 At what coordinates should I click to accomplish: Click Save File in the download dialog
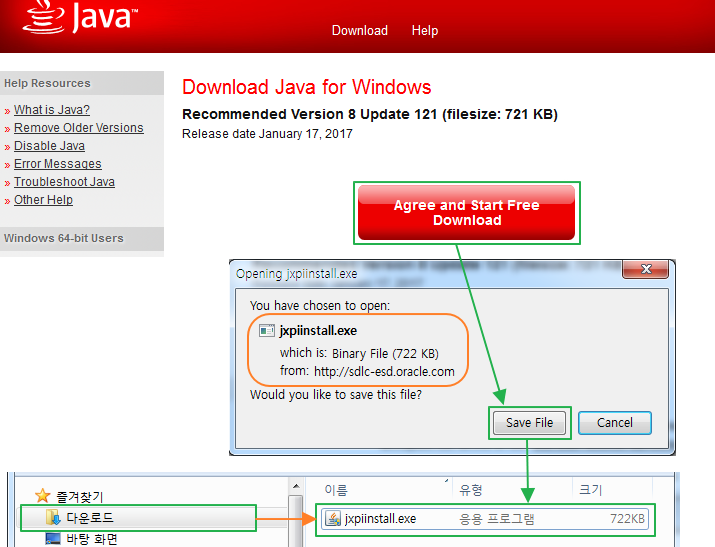(x=529, y=423)
